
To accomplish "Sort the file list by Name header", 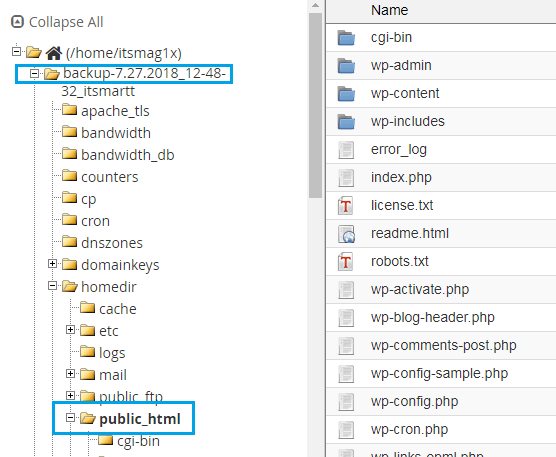I will pos(389,10).
